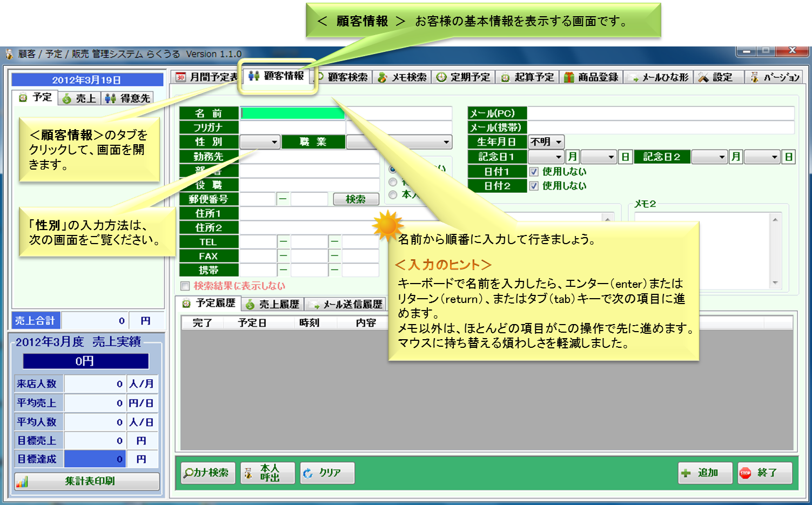The height and width of the screenshot is (505, 812).
Task: Open the 定期予定 tab
Action: [x=464, y=77]
